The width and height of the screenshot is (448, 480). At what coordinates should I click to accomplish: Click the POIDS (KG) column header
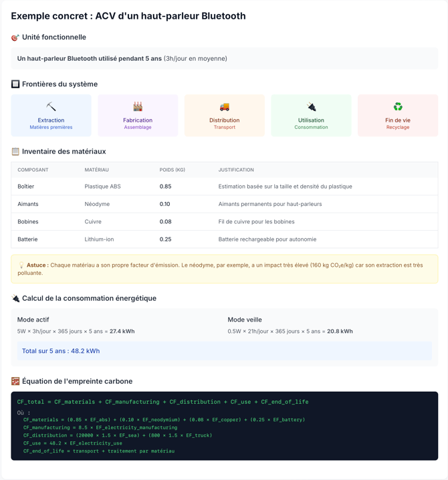[x=173, y=170]
